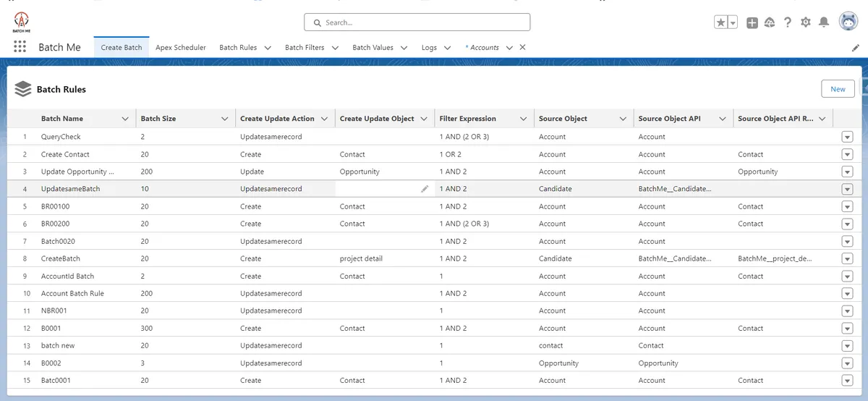868x401 pixels.
Task: Click the Favorites star icon
Action: coord(721,22)
